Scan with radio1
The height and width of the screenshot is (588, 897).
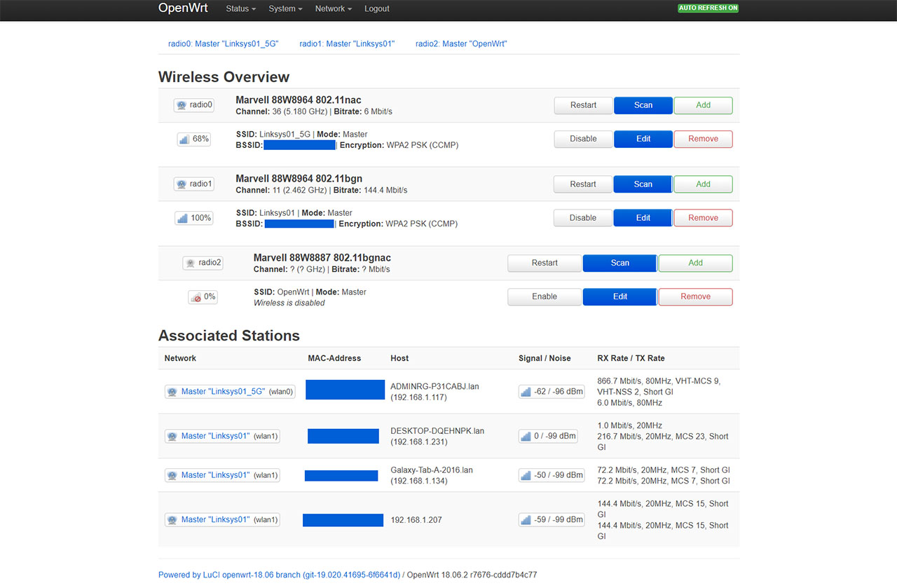coord(643,184)
